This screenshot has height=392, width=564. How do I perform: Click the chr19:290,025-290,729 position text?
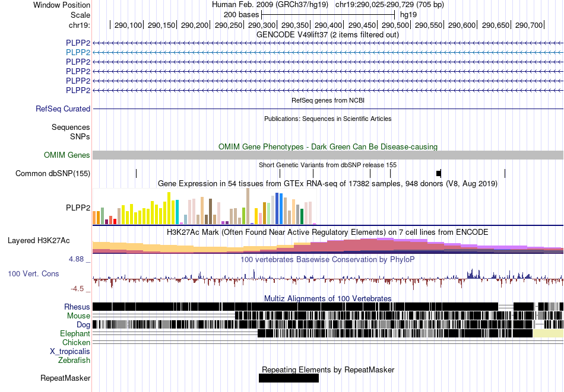click(x=389, y=5)
